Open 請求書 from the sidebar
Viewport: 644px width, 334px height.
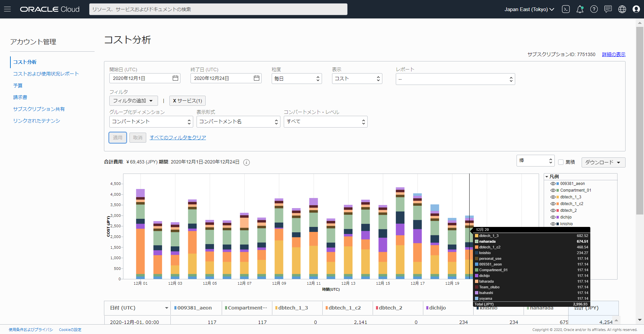tap(20, 97)
